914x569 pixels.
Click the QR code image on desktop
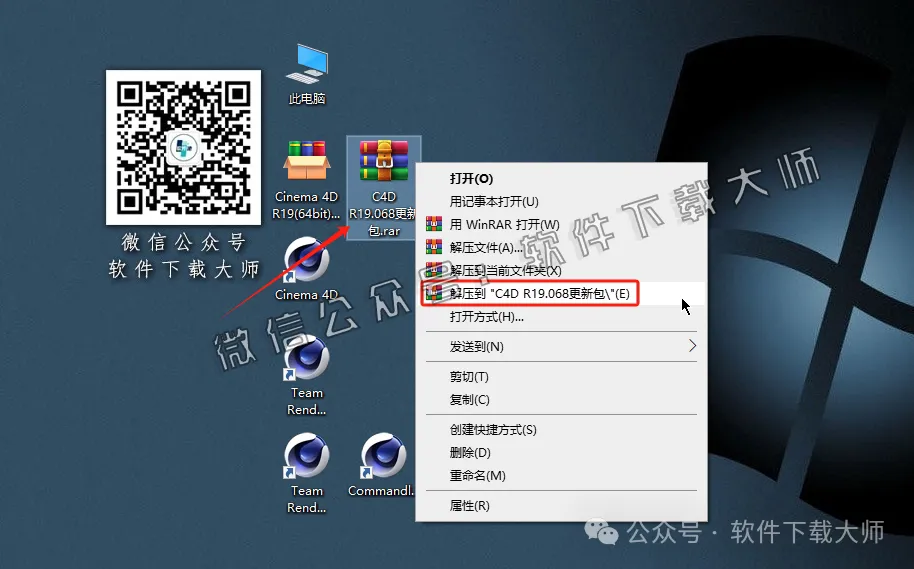(x=184, y=147)
